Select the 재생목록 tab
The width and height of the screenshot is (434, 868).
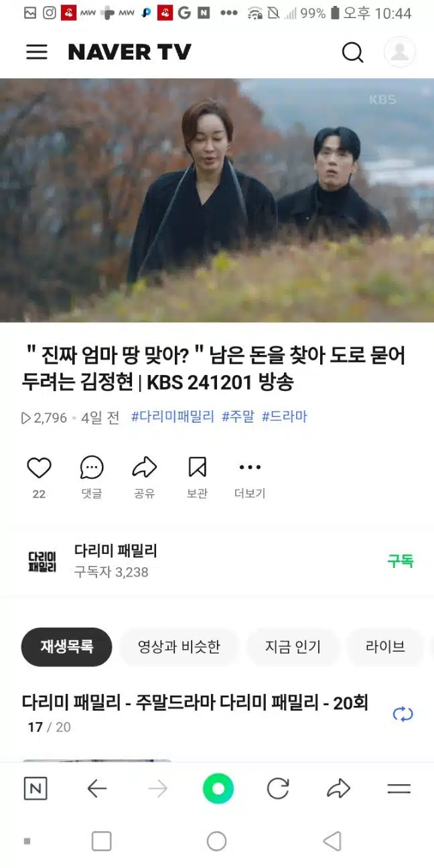[x=66, y=647]
